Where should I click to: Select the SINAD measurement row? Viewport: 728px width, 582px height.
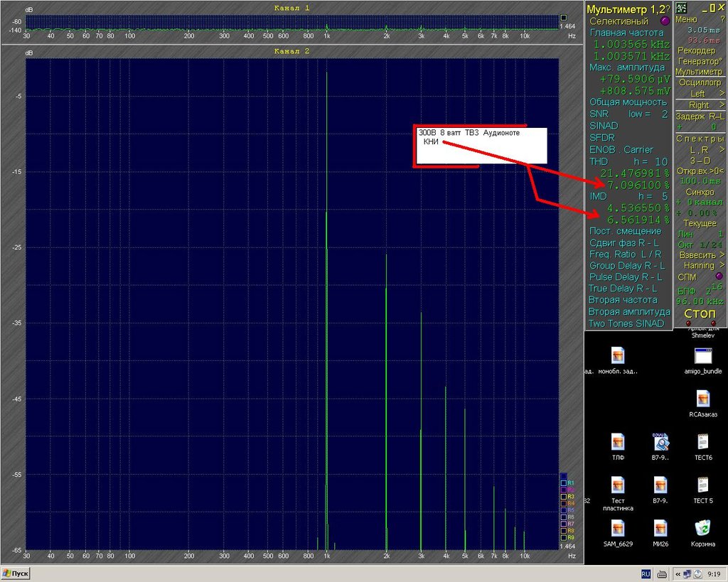pos(604,126)
